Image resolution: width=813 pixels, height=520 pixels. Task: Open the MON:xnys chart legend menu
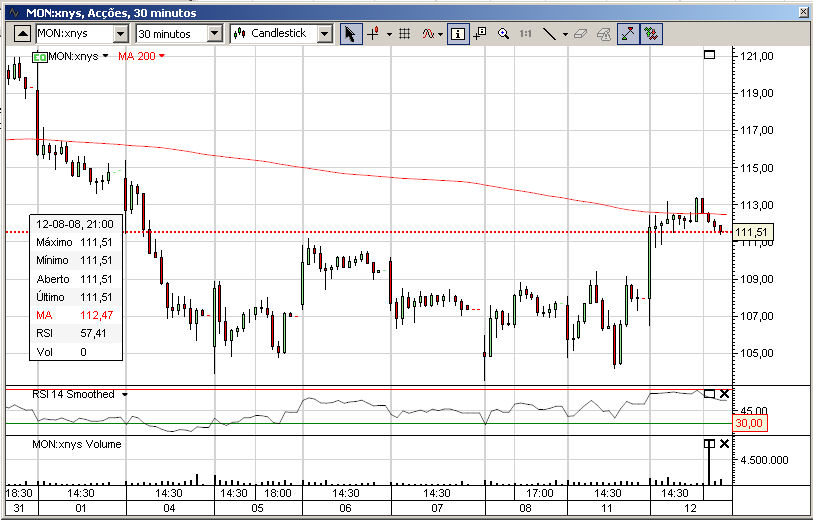click(x=105, y=55)
